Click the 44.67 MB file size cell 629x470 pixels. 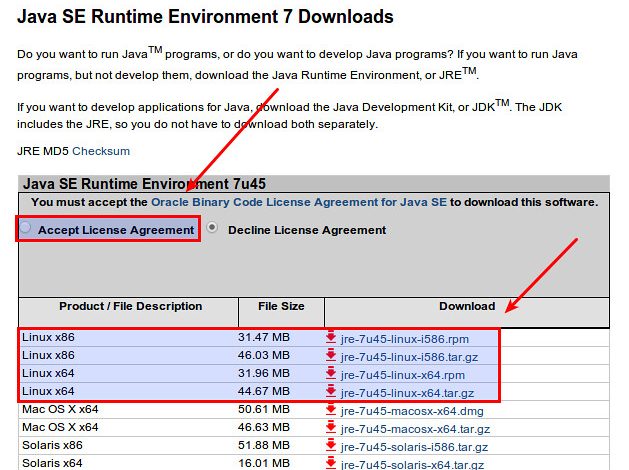click(x=264, y=391)
